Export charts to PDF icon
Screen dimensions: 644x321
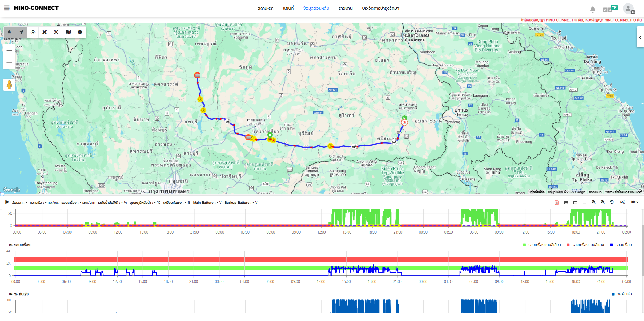[557, 202]
